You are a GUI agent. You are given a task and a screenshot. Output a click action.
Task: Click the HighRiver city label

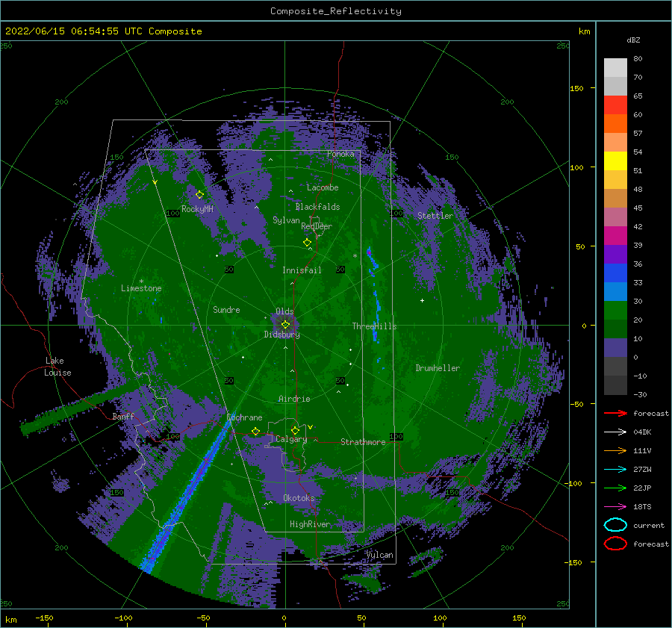click(310, 524)
